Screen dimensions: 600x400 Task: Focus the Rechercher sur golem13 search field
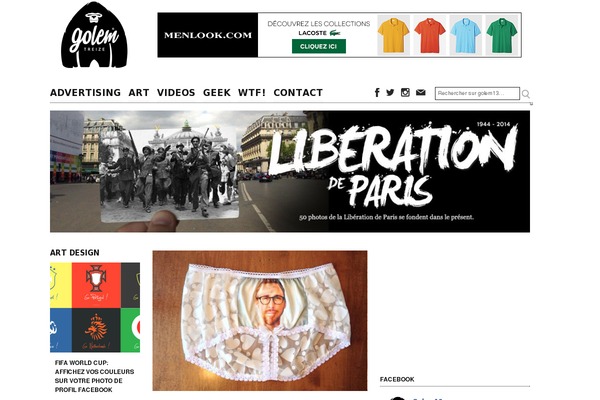(477, 93)
